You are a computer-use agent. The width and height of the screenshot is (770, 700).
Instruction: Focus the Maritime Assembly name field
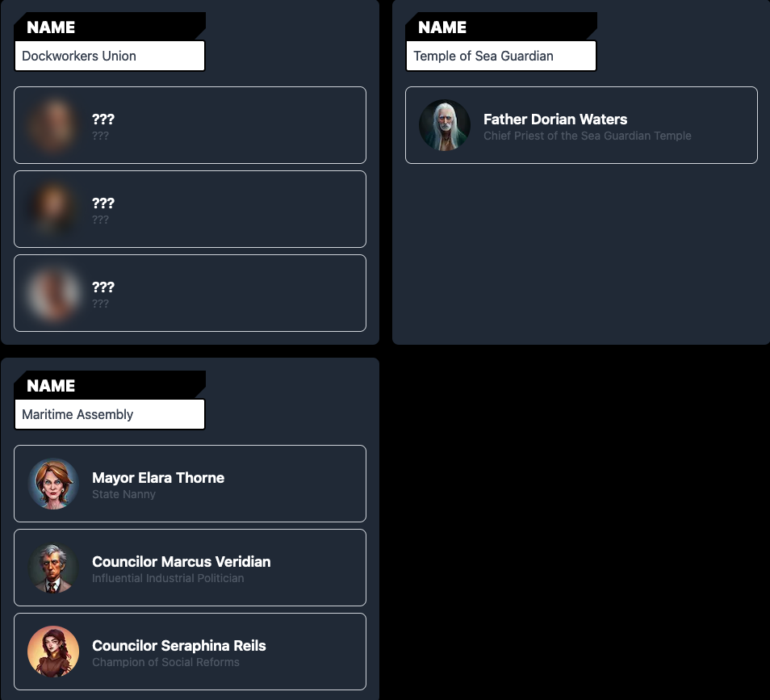point(110,415)
